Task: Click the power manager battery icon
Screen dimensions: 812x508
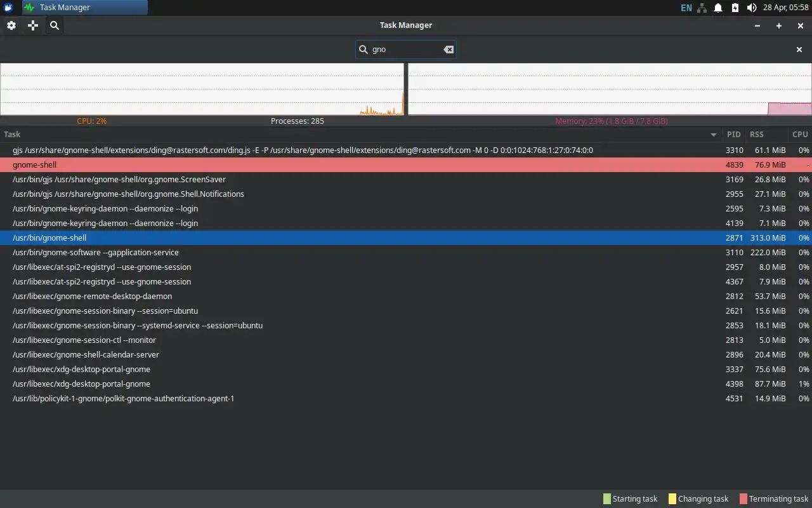Action: (735, 8)
